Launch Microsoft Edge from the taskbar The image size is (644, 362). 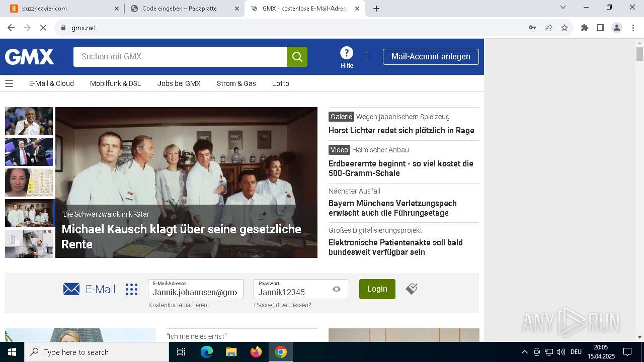click(x=207, y=352)
